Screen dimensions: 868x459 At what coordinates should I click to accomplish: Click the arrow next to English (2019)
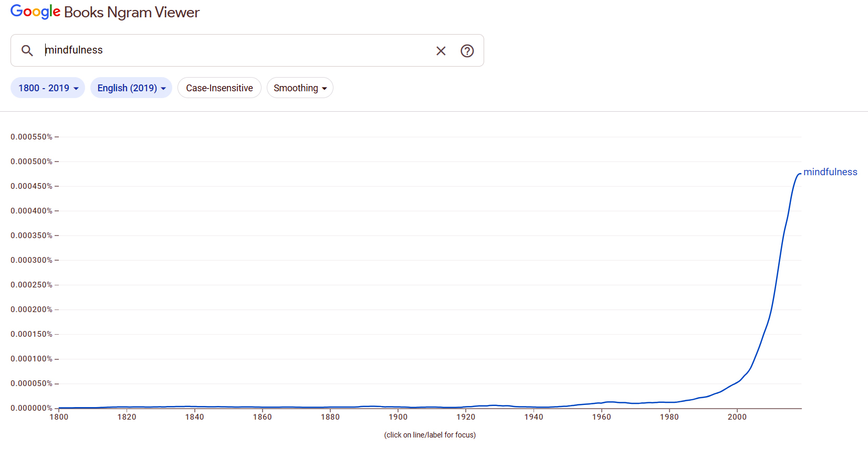(x=163, y=89)
